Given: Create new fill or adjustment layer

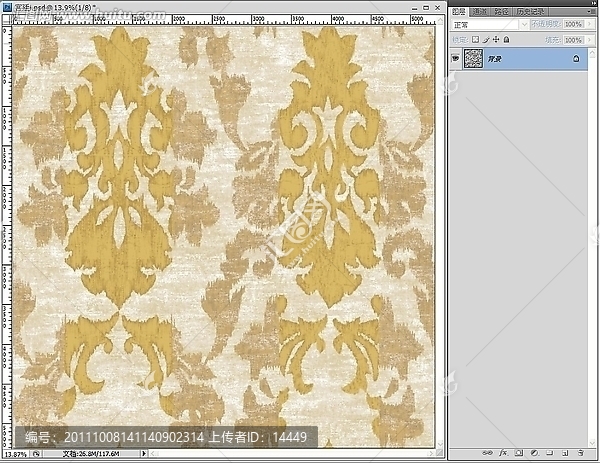Looking at the screenshot, I should point(535,453).
